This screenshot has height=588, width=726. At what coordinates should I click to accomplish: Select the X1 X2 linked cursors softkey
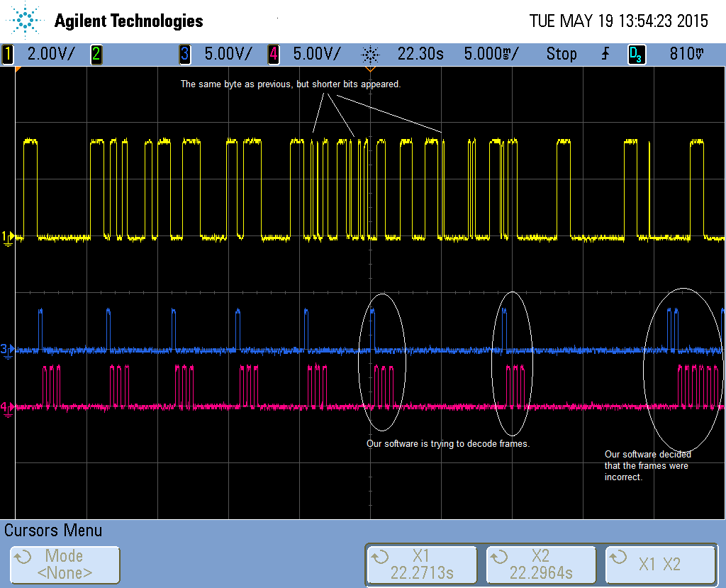coord(661,565)
